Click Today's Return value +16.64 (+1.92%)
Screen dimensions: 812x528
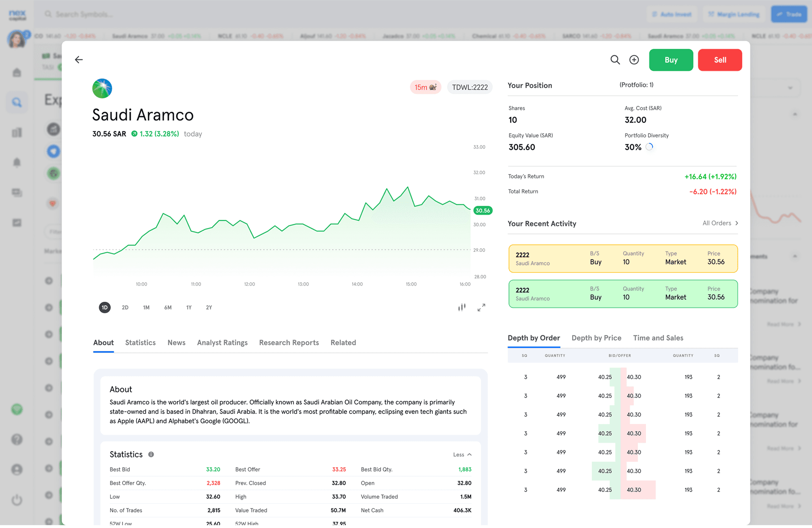click(710, 177)
